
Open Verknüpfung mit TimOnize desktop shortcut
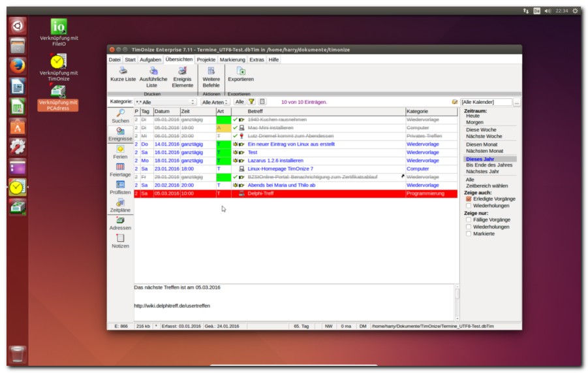click(59, 67)
